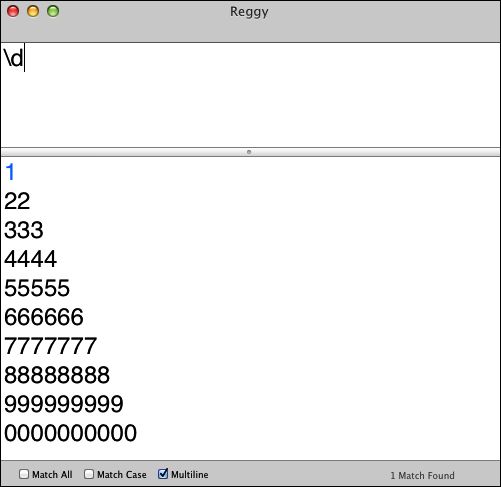Click the yellow minimize window button

tap(33, 11)
